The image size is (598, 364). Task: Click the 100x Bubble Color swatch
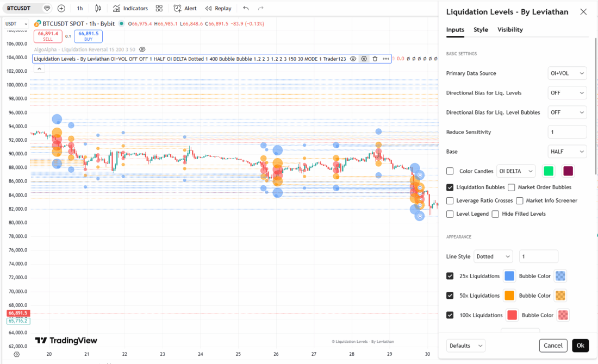[563, 315]
